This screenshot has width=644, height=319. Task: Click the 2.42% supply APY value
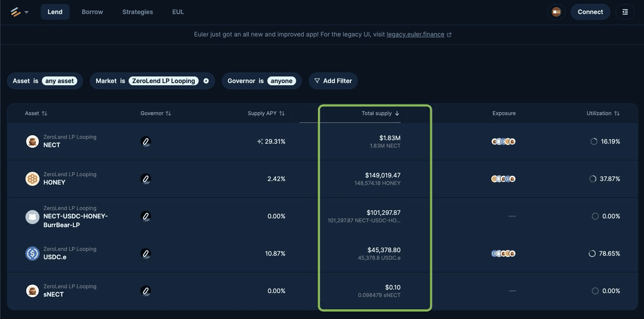[x=276, y=179]
